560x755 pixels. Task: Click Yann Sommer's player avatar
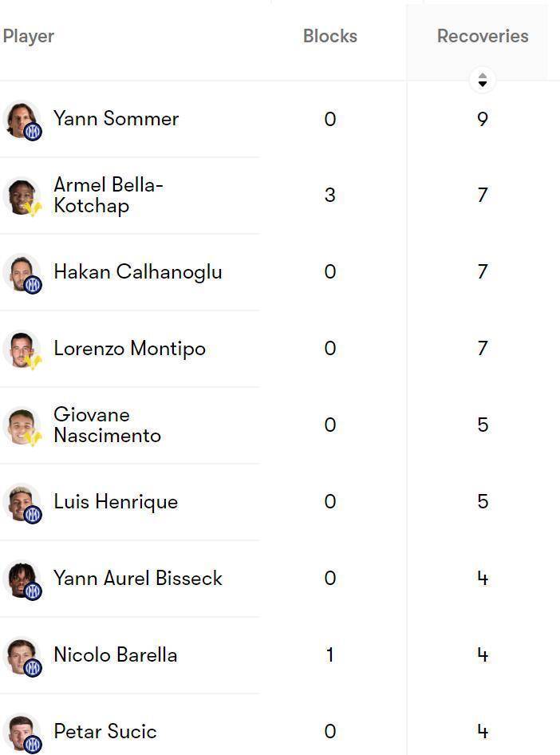tap(21, 120)
